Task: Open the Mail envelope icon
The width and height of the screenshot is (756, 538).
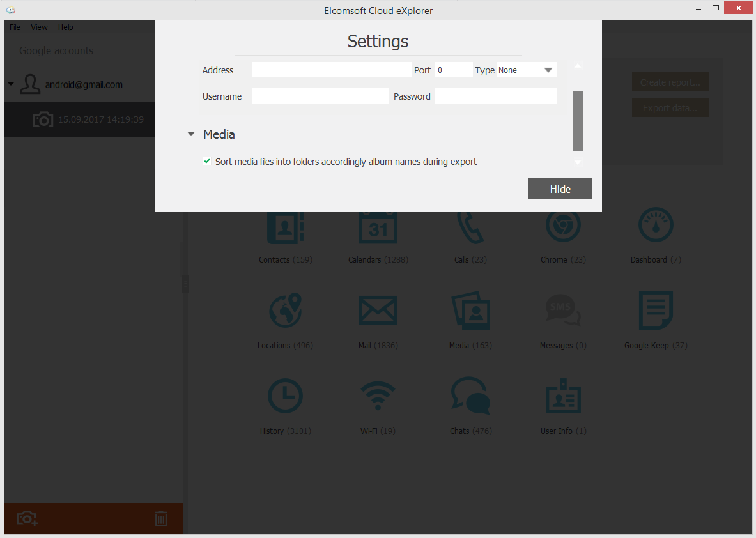Action: [x=378, y=311]
